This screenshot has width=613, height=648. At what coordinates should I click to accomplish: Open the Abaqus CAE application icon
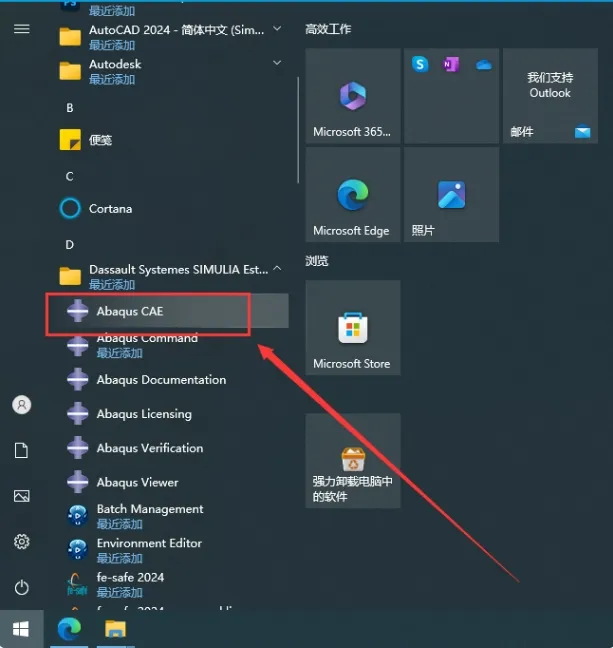pyautogui.click(x=78, y=311)
